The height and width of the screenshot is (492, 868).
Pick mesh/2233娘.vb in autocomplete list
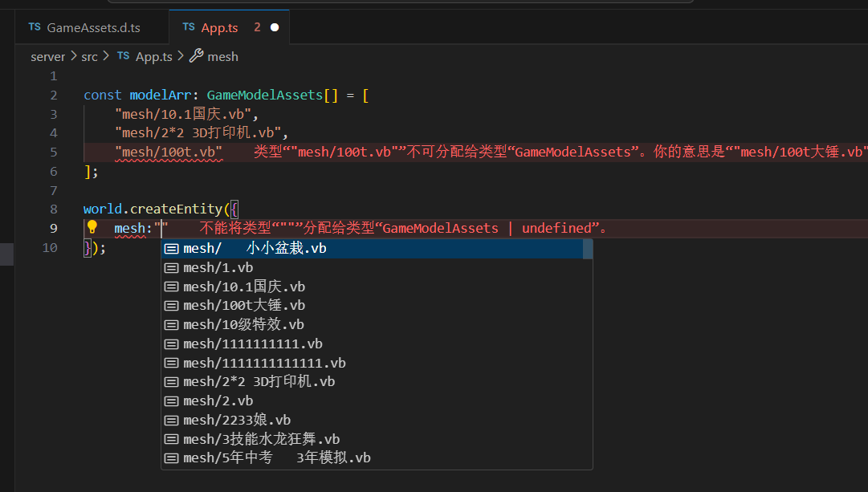click(x=237, y=420)
